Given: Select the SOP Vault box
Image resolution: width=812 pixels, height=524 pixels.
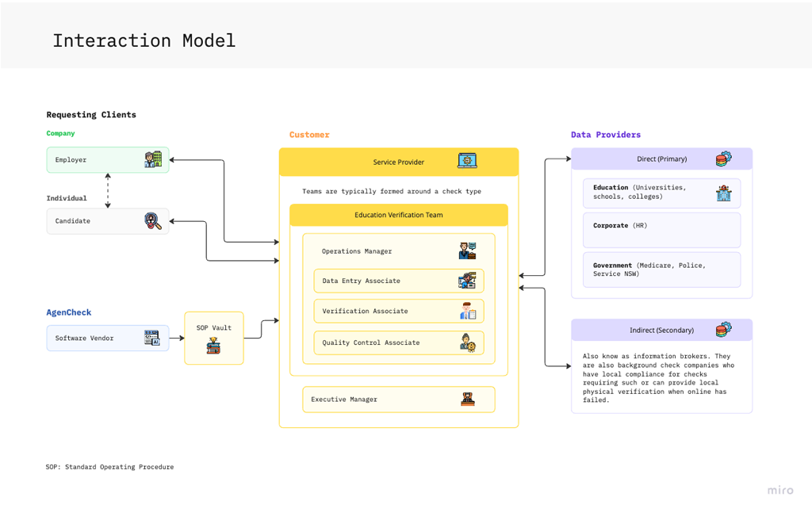Looking at the screenshot, I should pyautogui.click(x=214, y=338).
